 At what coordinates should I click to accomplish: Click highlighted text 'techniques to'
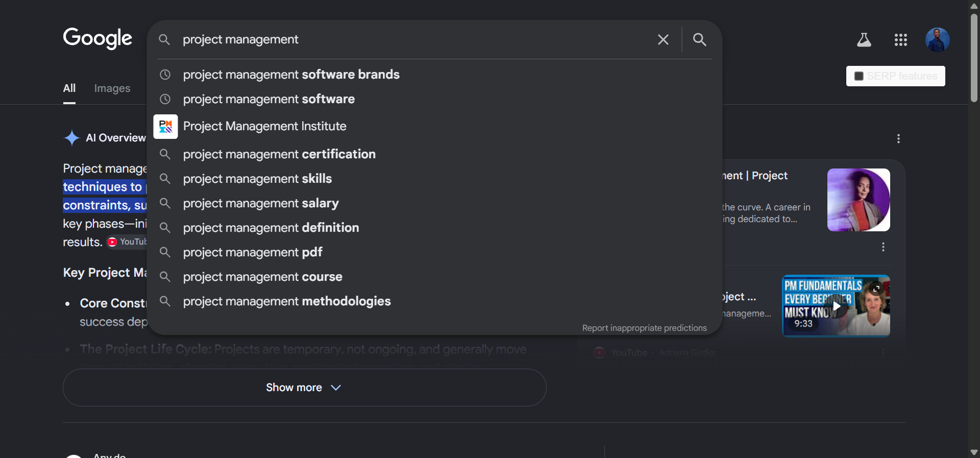pos(102,187)
